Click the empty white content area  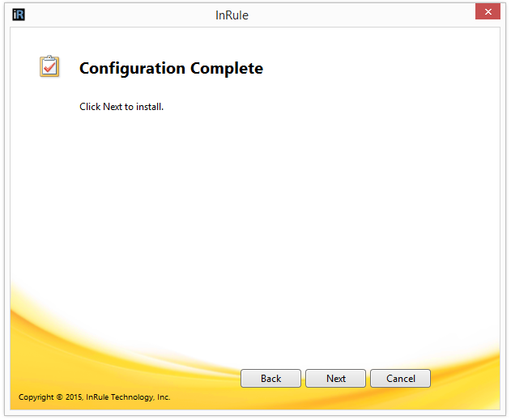(x=267, y=202)
